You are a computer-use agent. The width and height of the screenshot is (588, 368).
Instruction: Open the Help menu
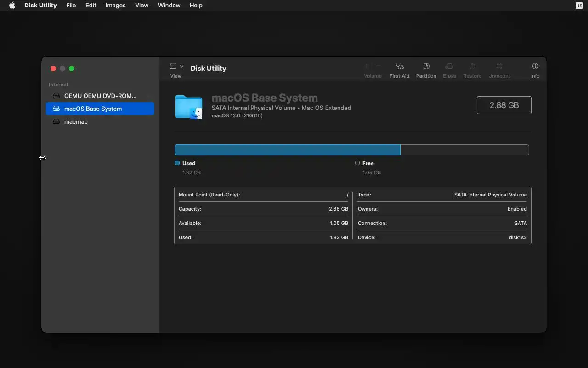[x=196, y=6]
